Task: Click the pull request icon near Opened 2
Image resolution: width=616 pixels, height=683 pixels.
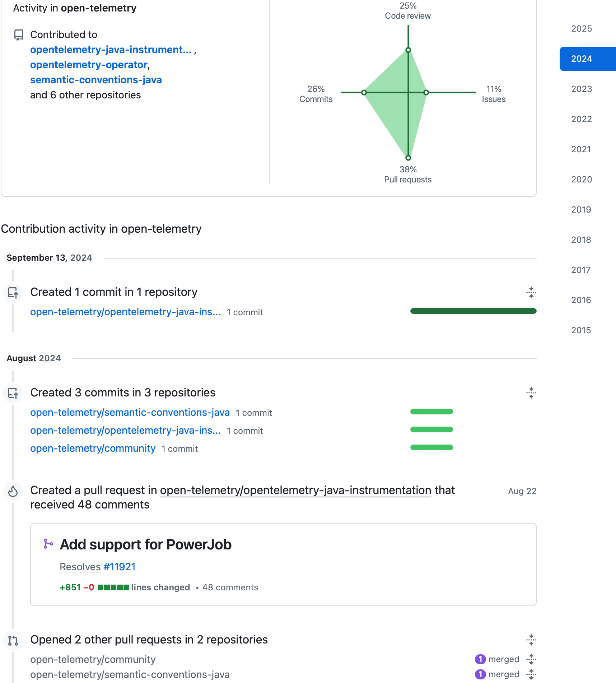Action: [13, 640]
